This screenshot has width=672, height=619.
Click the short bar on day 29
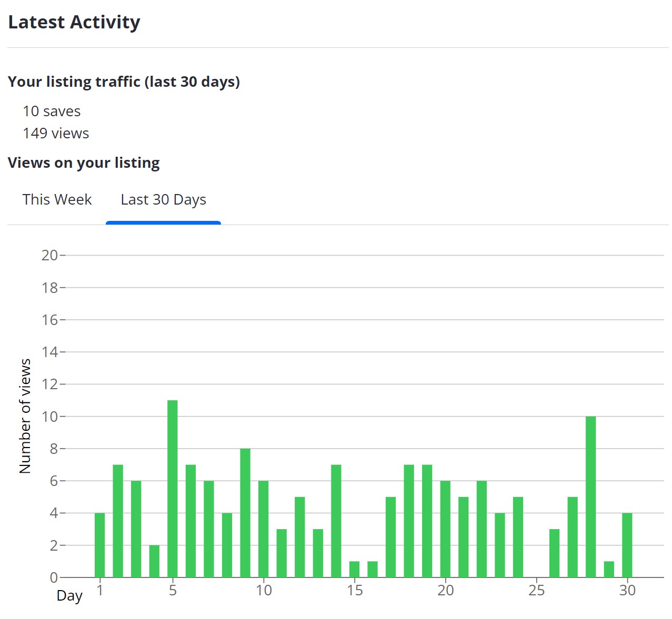tap(609, 569)
